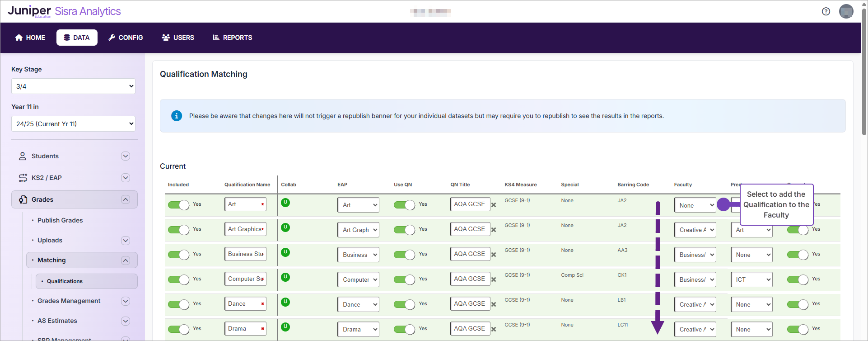Toggle the Included switch for Art
The height and width of the screenshot is (341, 868).
coord(178,205)
